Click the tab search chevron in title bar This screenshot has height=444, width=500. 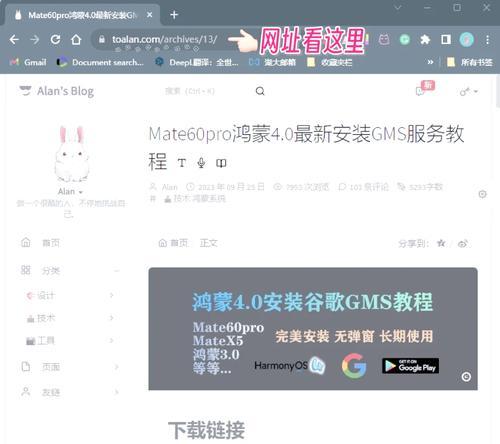pos(398,7)
